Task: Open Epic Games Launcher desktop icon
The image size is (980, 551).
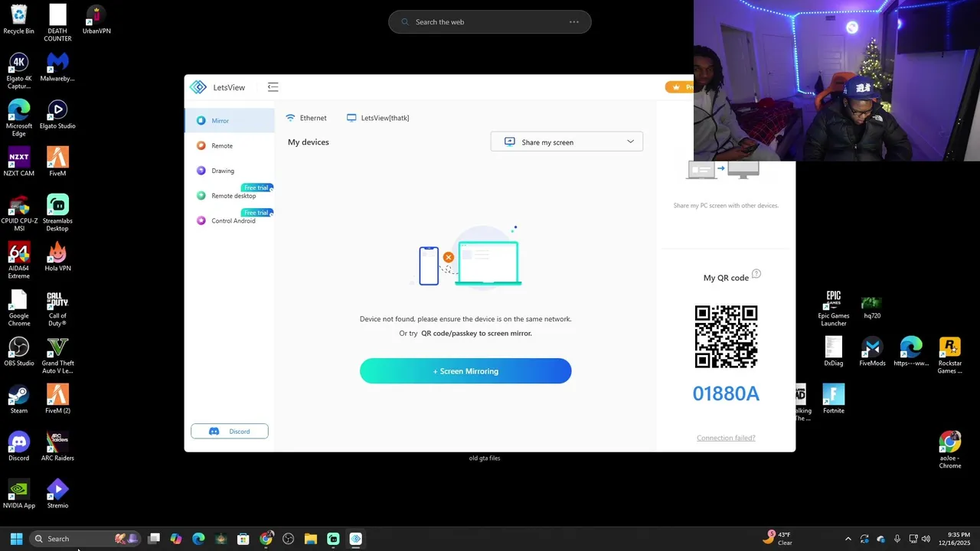Action: pos(834,308)
